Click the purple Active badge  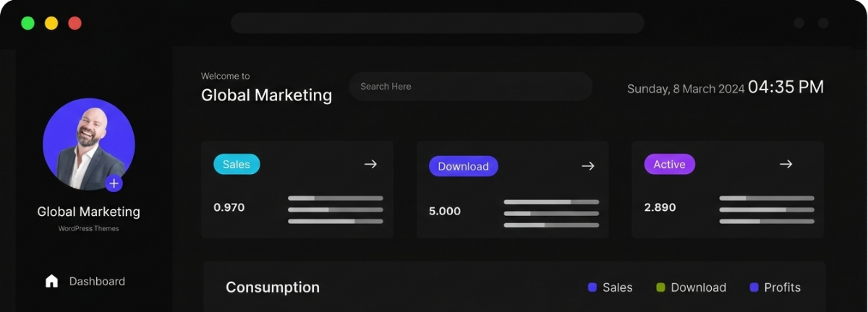(669, 164)
